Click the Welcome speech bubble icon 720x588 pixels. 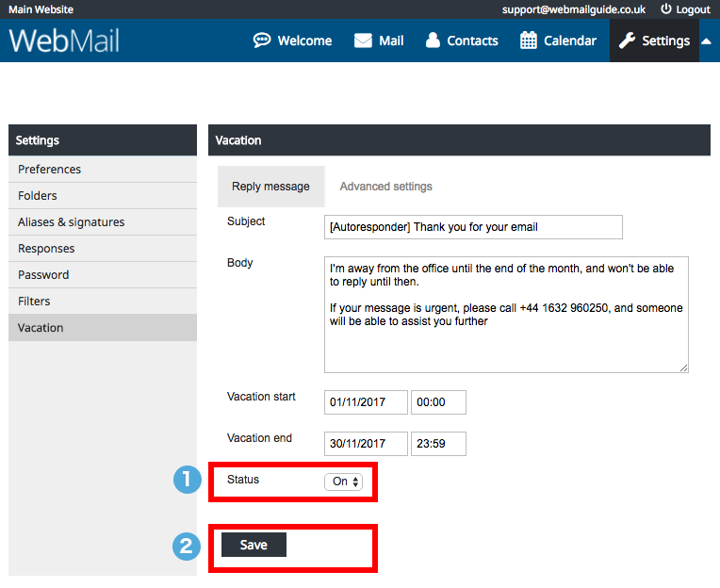[x=262, y=41]
